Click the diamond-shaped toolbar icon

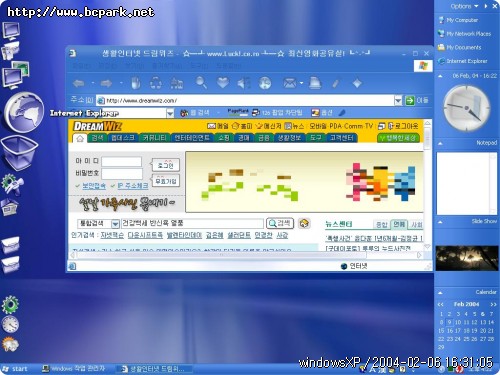[357, 83]
